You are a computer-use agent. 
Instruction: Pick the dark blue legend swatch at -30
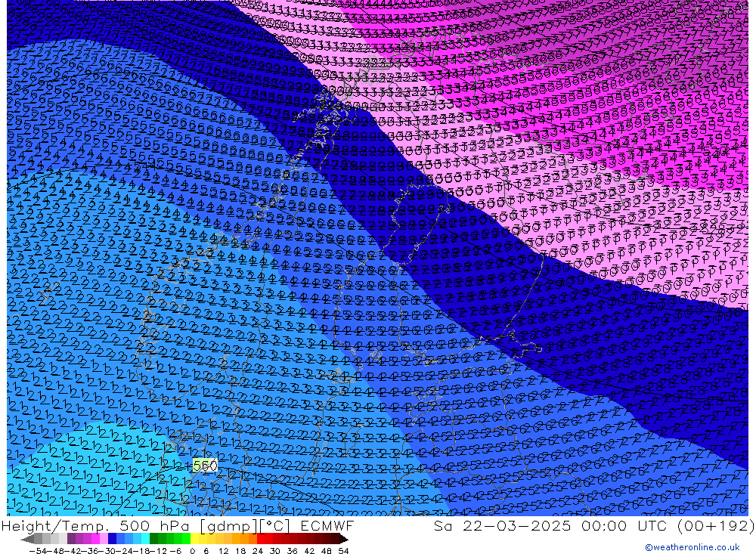coord(112,539)
